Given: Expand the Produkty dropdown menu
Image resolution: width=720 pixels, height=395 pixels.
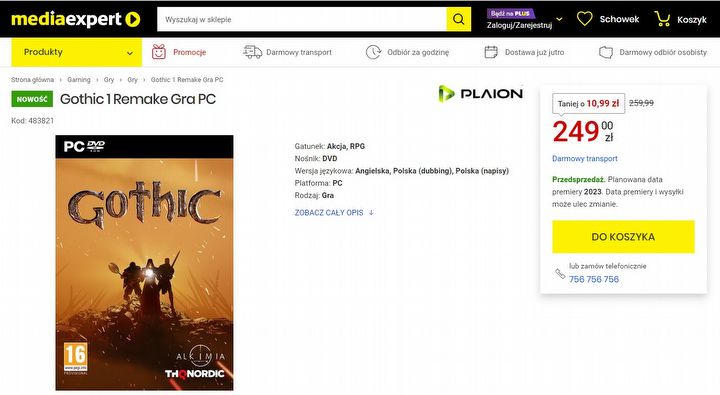Looking at the screenshot, I should click(77, 52).
